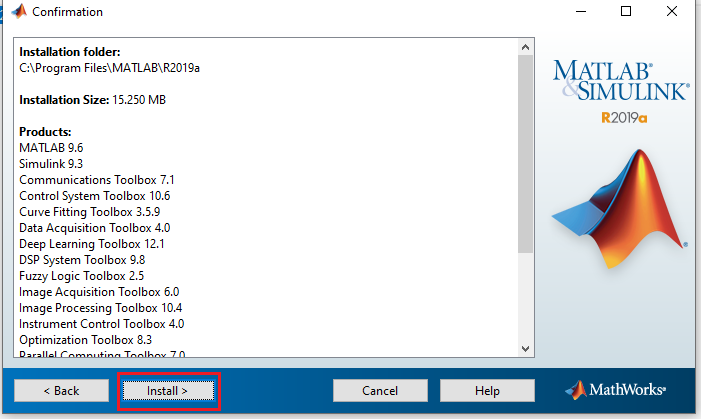The width and height of the screenshot is (701, 419).
Task: Click the installation folder path text
Action: [x=116, y=68]
